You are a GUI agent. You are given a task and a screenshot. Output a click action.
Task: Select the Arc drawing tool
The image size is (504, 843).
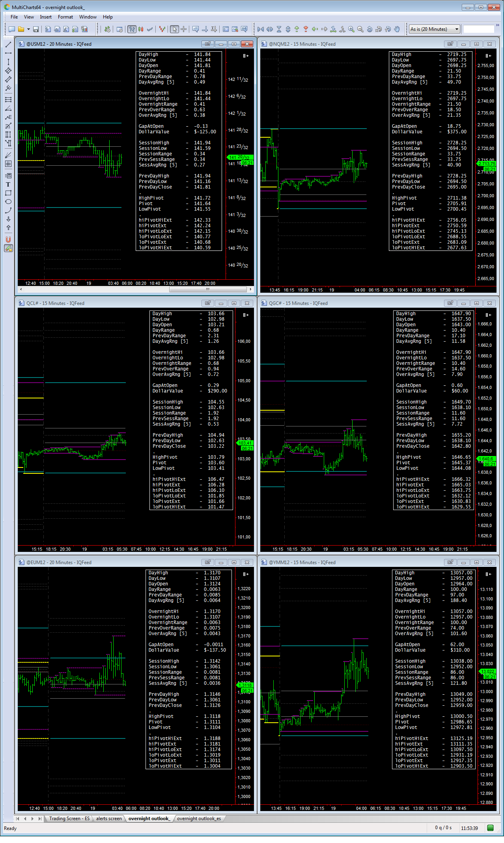tap(8, 210)
